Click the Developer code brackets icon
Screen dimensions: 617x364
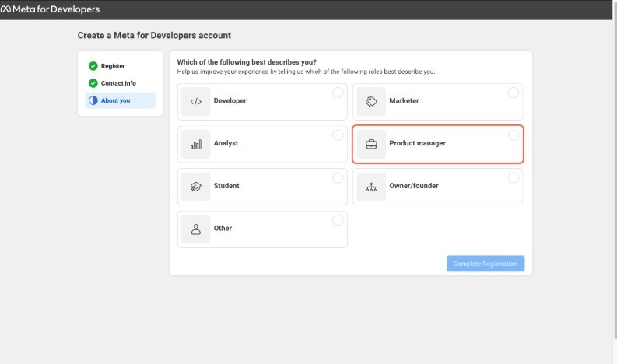pyautogui.click(x=195, y=102)
